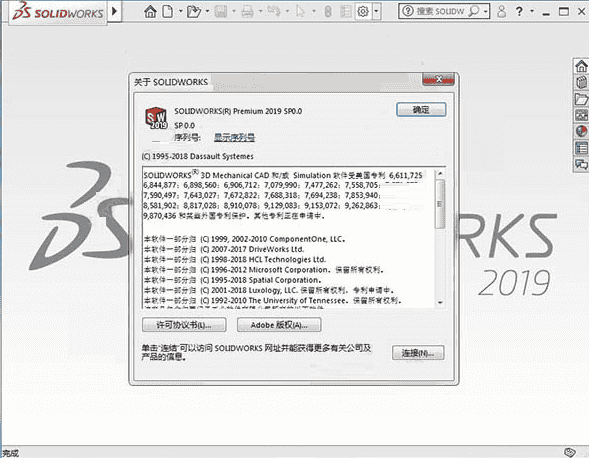Click scroll-up arrow in license text box
The width and height of the screenshot is (589, 458).
pyautogui.click(x=440, y=174)
